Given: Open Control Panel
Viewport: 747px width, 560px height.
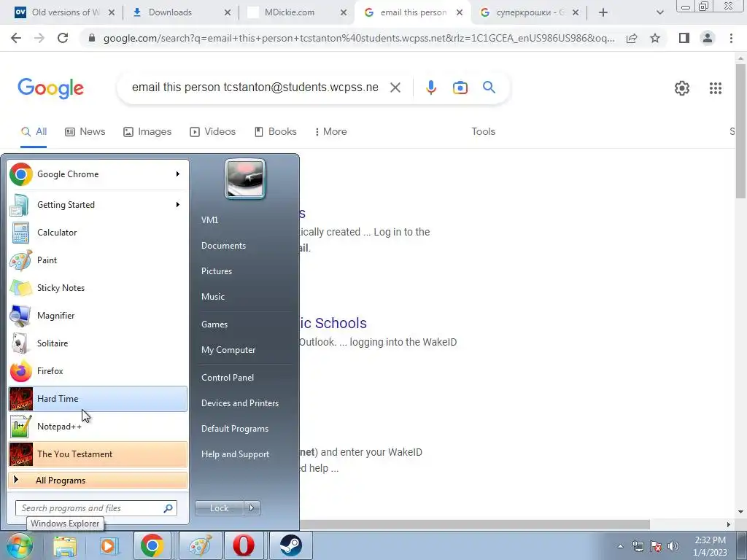Looking at the screenshot, I should pos(228,378).
